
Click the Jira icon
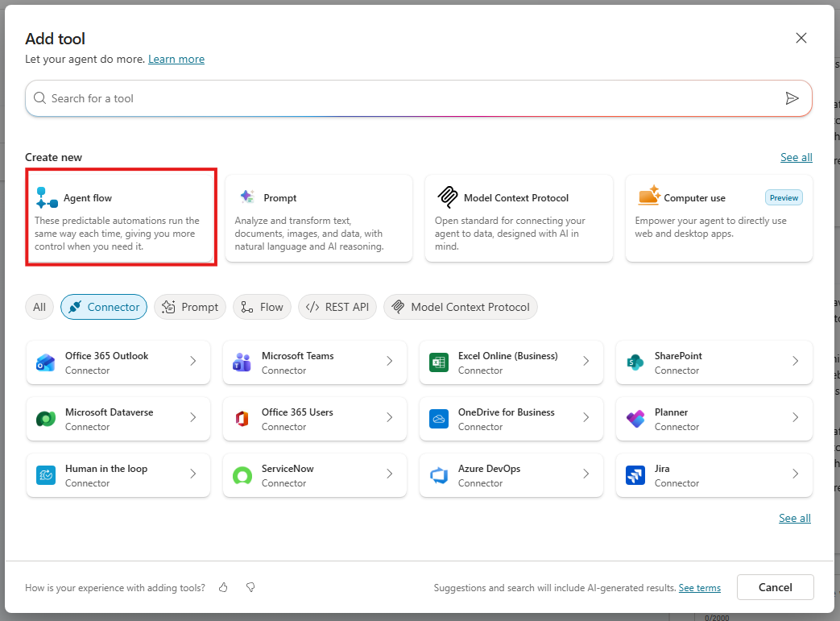coord(635,475)
